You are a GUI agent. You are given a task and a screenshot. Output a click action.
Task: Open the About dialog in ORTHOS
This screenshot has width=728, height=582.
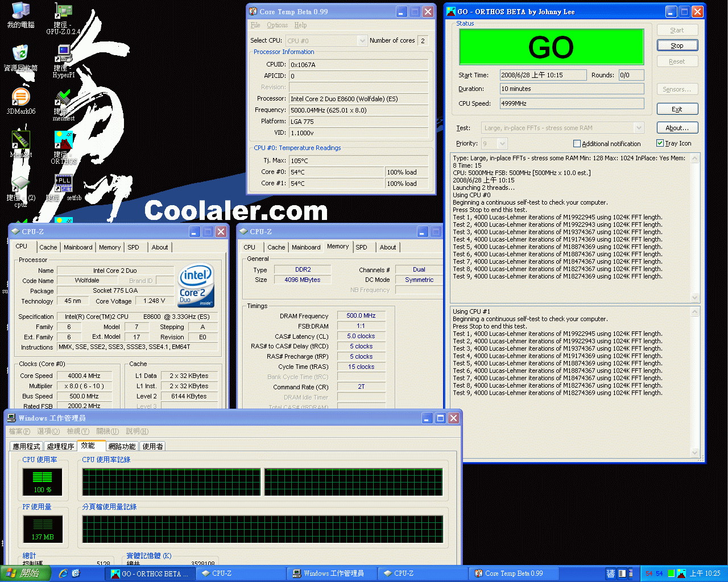677,127
